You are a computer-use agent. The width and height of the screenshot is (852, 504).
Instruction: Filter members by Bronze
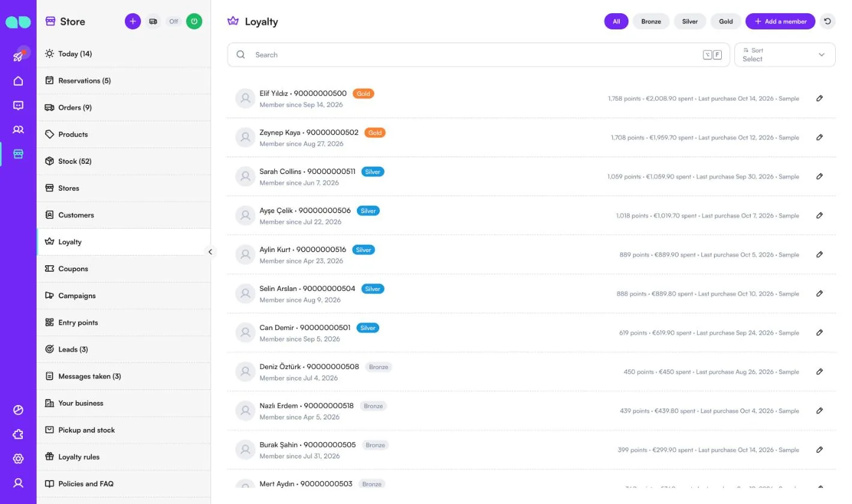pyautogui.click(x=651, y=22)
